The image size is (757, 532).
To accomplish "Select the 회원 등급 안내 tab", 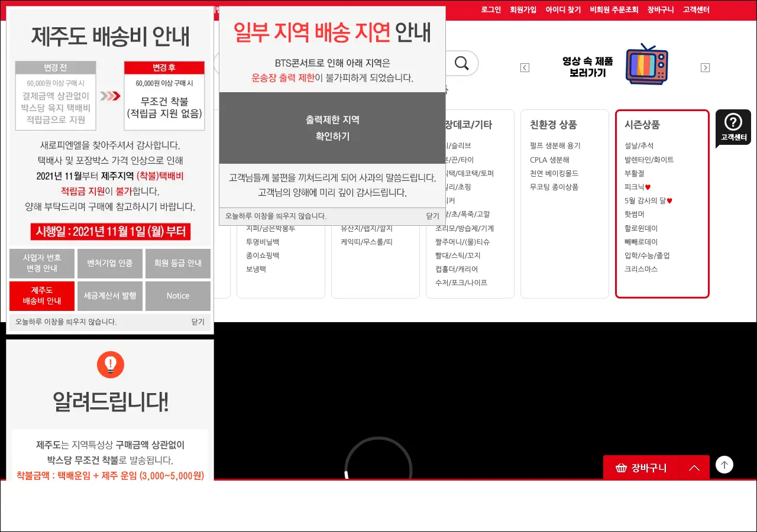I will [x=177, y=263].
